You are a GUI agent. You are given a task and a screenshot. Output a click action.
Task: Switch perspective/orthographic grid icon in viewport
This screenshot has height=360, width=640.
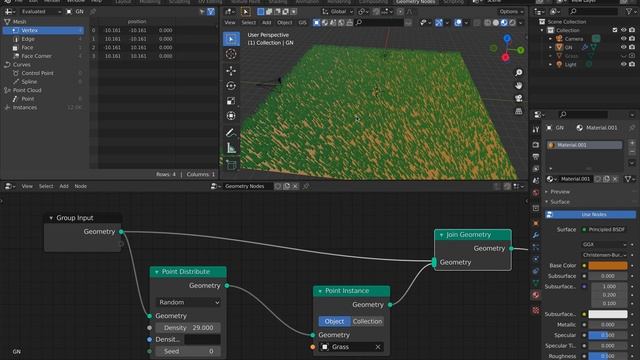pyautogui.click(x=518, y=111)
